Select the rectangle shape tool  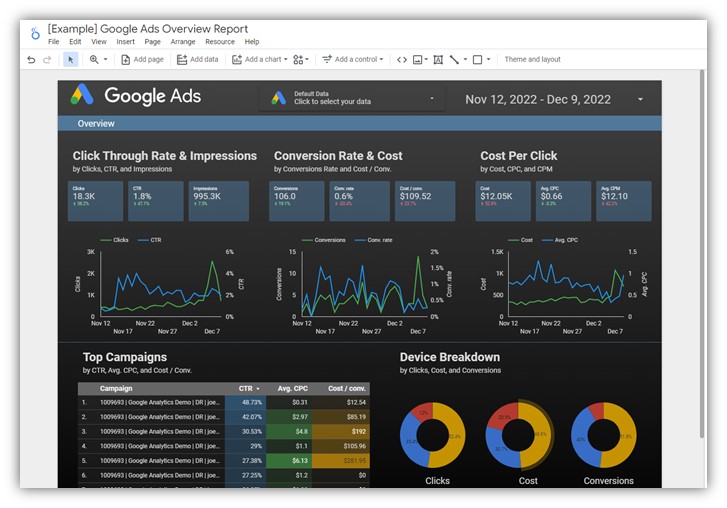tap(477, 60)
